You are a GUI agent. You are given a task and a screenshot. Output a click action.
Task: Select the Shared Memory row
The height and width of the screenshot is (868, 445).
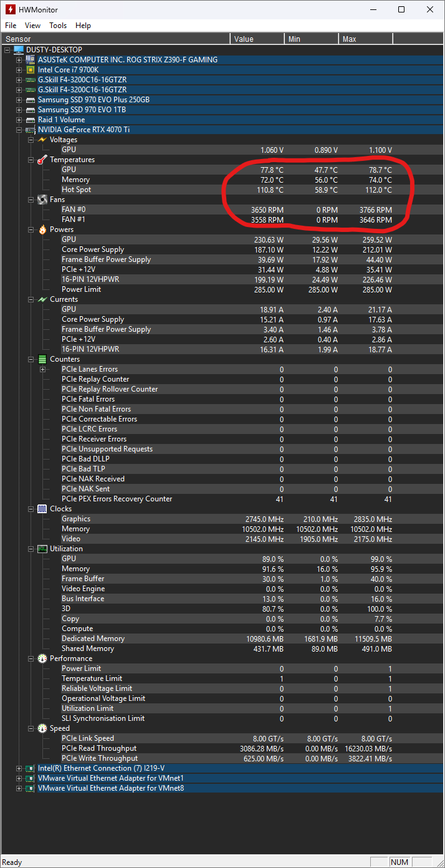(x=252, y=649)
